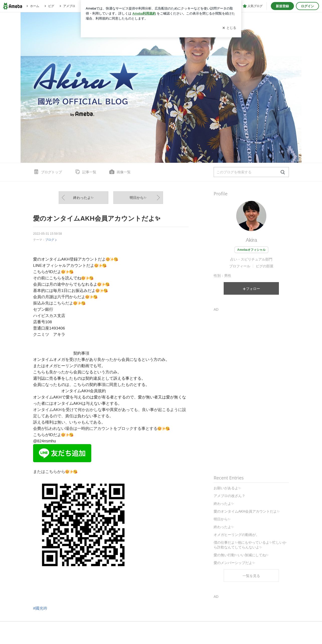Open 記事一覧 article list icon

click(77, 172)
